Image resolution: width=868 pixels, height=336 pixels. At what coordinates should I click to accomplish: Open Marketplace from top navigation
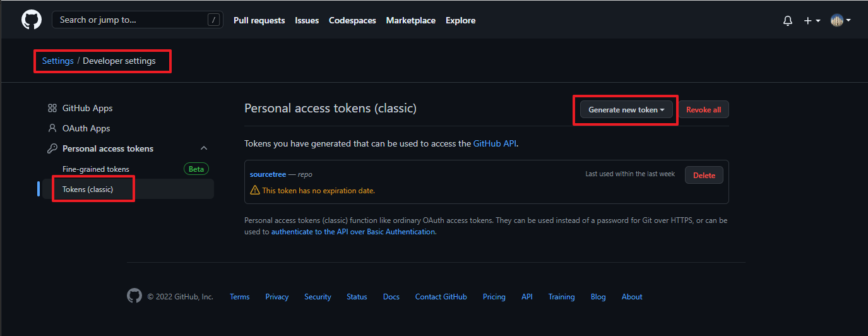(x=411, y=20)
